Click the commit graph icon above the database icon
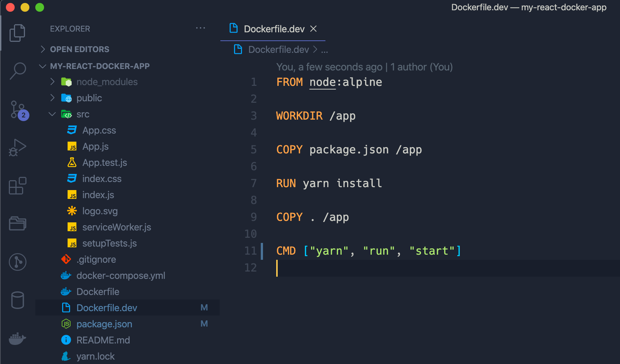Viewport: 620px width, 364px height. pos(17,262)
